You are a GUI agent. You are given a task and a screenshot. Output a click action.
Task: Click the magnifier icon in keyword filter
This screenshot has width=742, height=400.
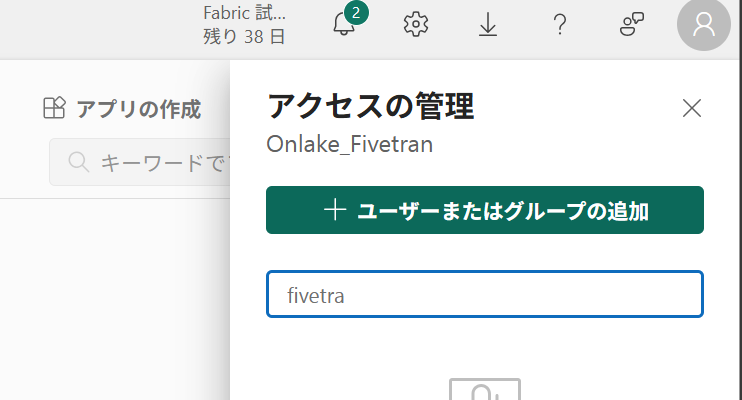pos(79,162)
